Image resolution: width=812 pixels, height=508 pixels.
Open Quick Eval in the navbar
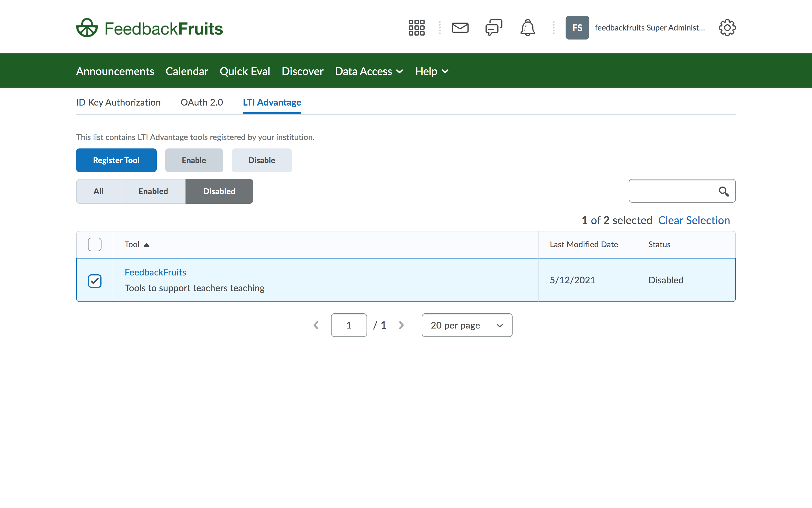tap(245, 71)
